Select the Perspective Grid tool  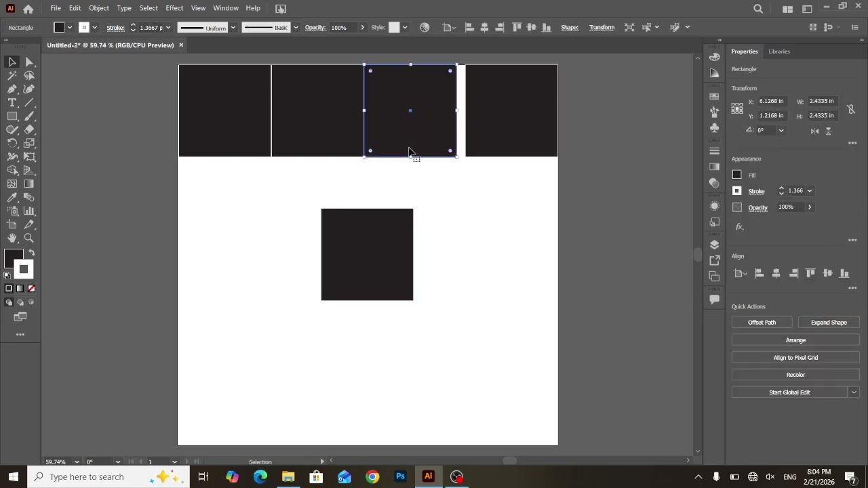(x=29, y=170)
